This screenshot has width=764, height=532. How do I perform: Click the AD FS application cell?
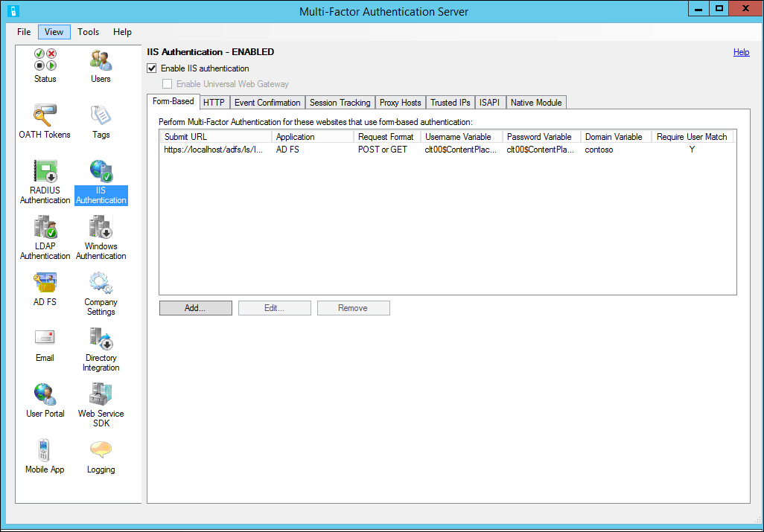pos(287,150)
